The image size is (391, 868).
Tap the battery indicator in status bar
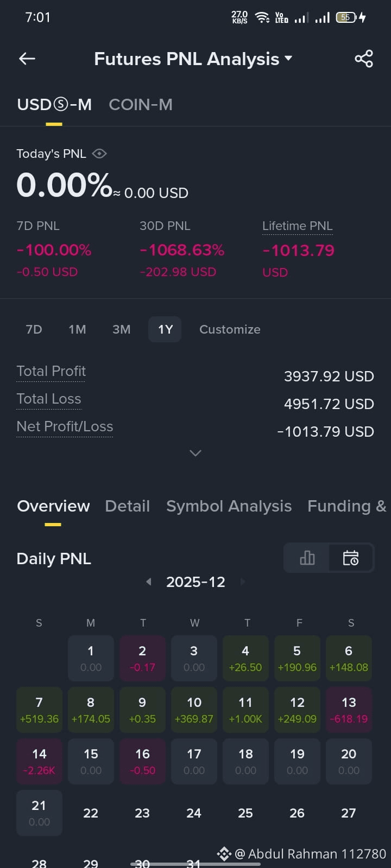click(x=346, y=17)
